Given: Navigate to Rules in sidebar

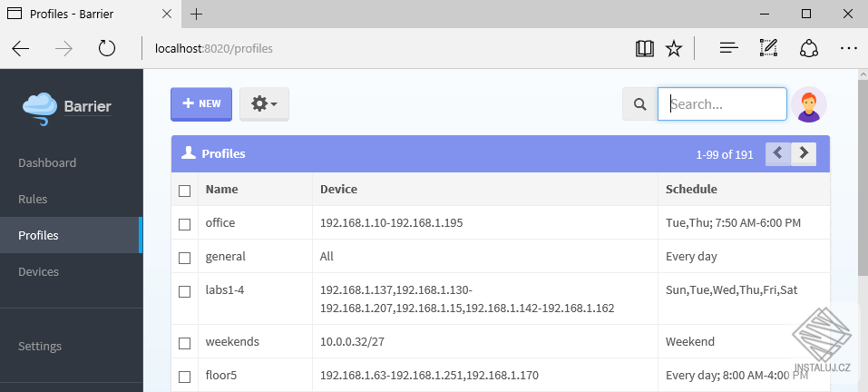Looking at the screenshot, I should 33,200.
